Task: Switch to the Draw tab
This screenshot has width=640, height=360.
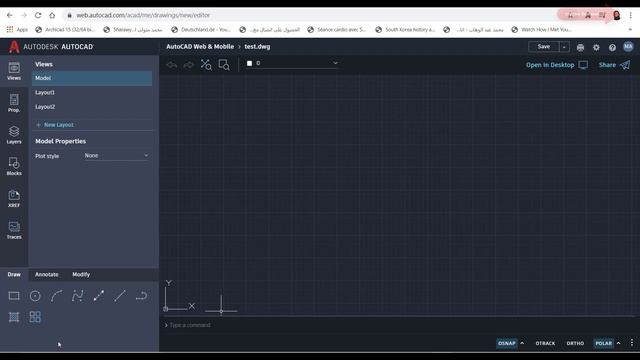Action: (14, 275)
